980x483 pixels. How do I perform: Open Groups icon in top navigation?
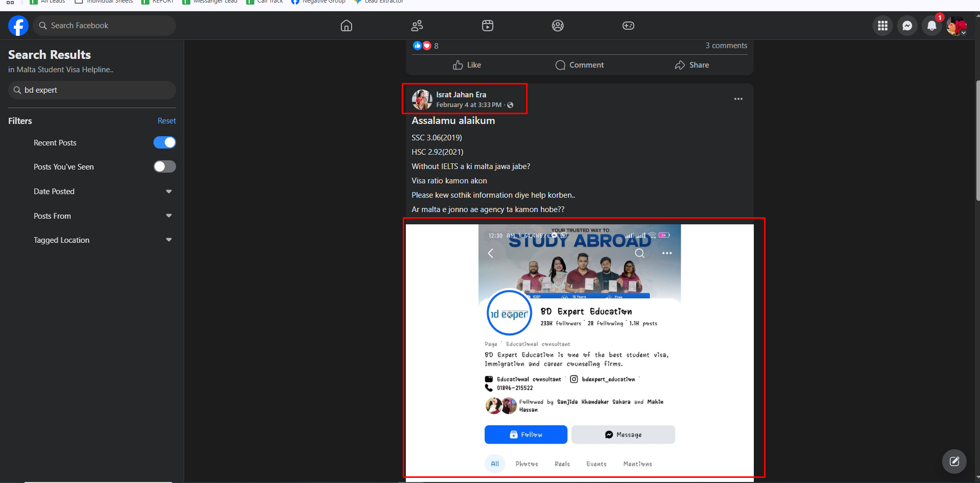pos(558,26)
